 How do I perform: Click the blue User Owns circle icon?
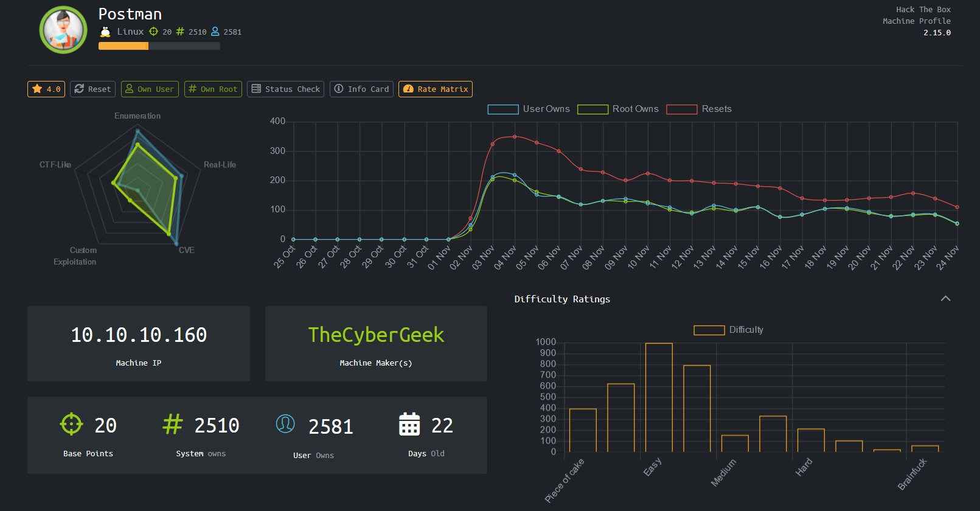[285, 423]
